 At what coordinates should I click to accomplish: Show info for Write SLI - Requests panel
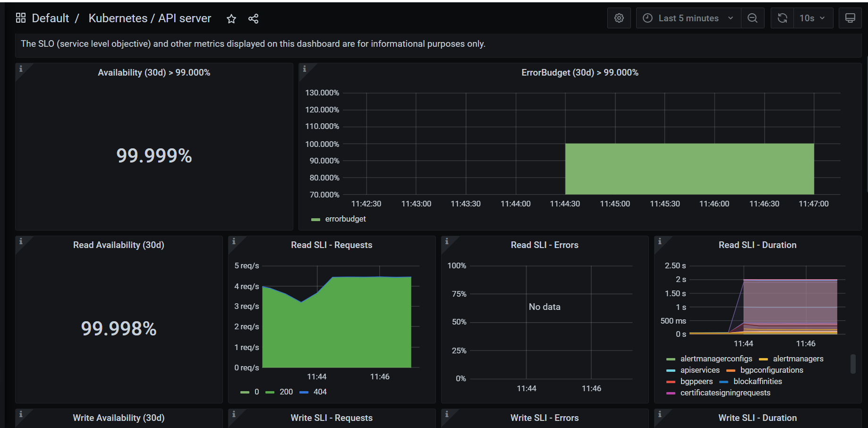point(234,414)
